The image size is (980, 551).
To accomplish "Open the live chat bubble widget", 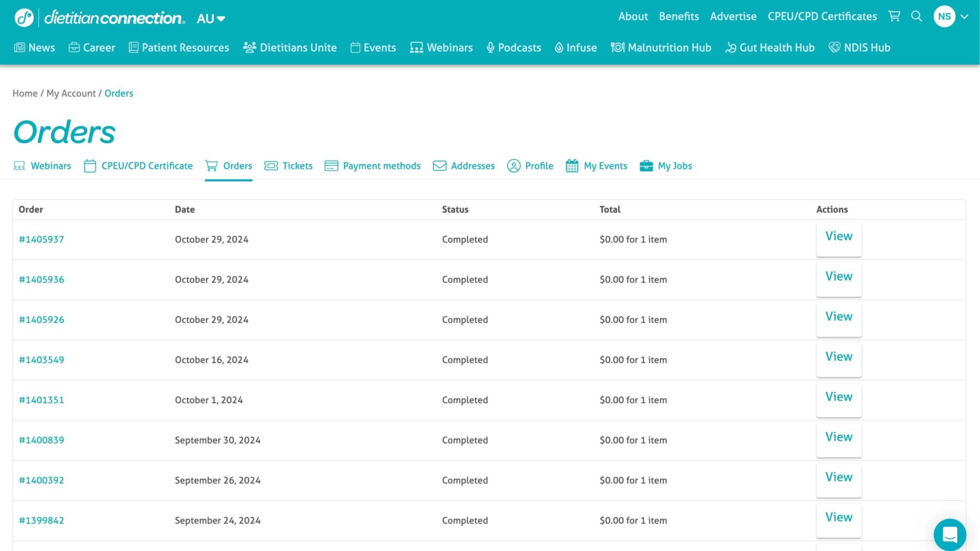I will click(x=949, y=534).
